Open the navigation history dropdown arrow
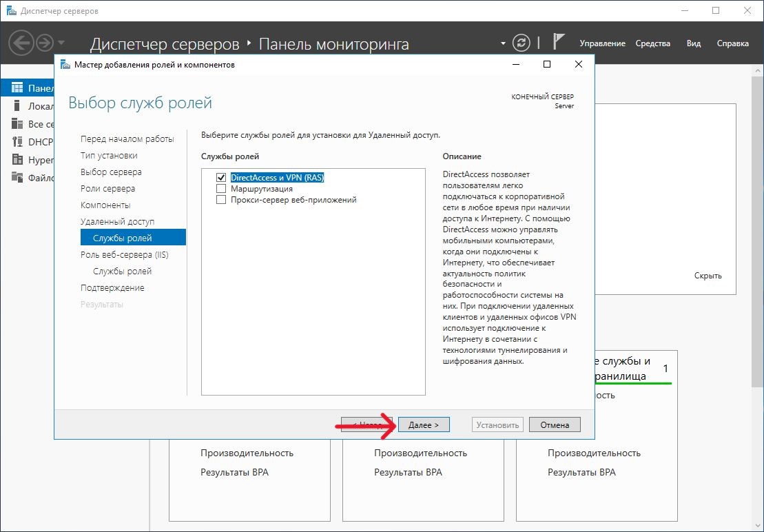This screenshot has width=764, height=532. (x=61, y=43)
